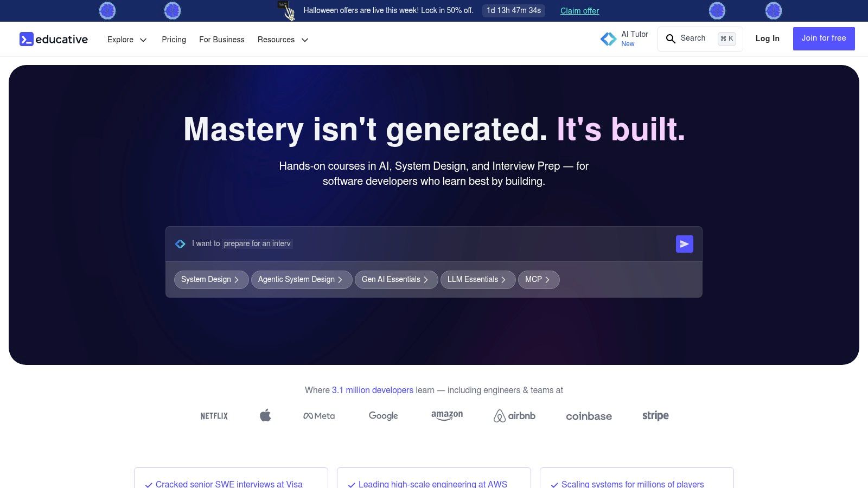Click the Log In link

(767, 38)
